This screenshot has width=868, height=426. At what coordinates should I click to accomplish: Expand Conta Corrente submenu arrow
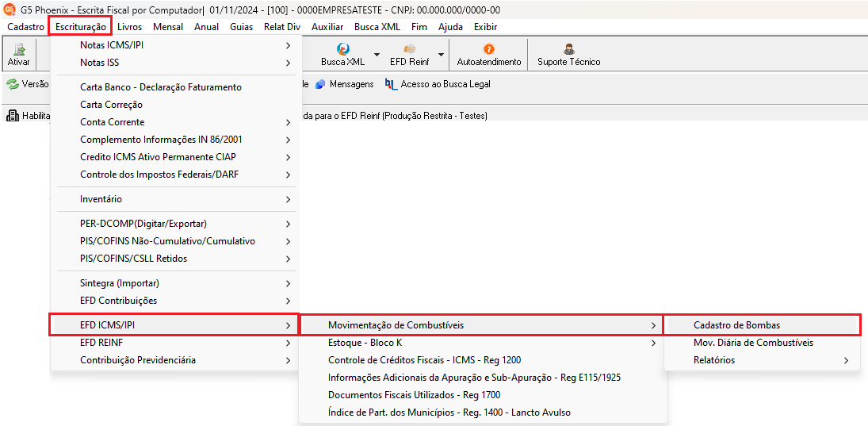point(288,122)
